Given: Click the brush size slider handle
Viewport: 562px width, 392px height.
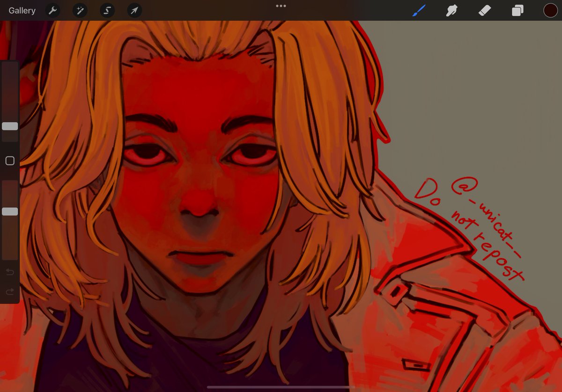Looking at the screenshot, I should (10, 126).
